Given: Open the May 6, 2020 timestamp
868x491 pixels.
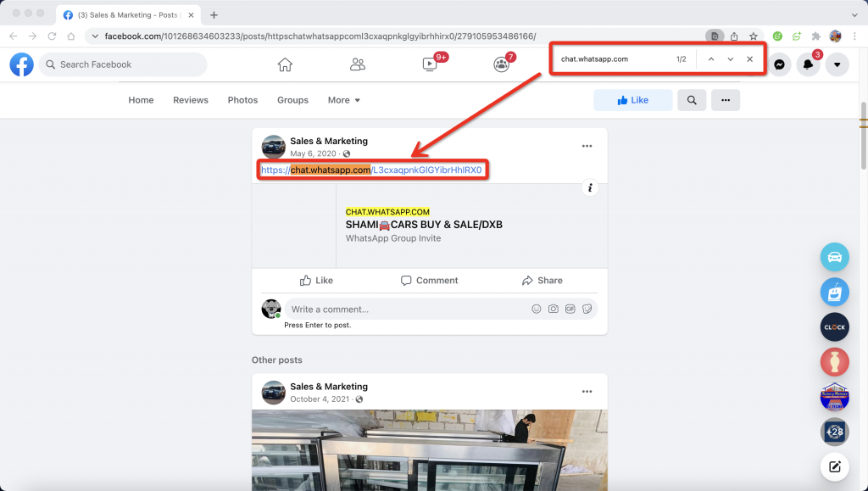Looking at the screenshot, I should (313, 153).
